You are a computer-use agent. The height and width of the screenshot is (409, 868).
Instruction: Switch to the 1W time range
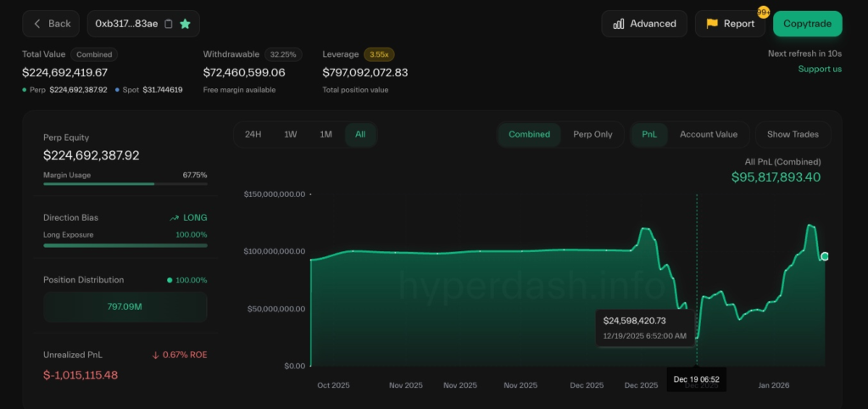(290, 134)
